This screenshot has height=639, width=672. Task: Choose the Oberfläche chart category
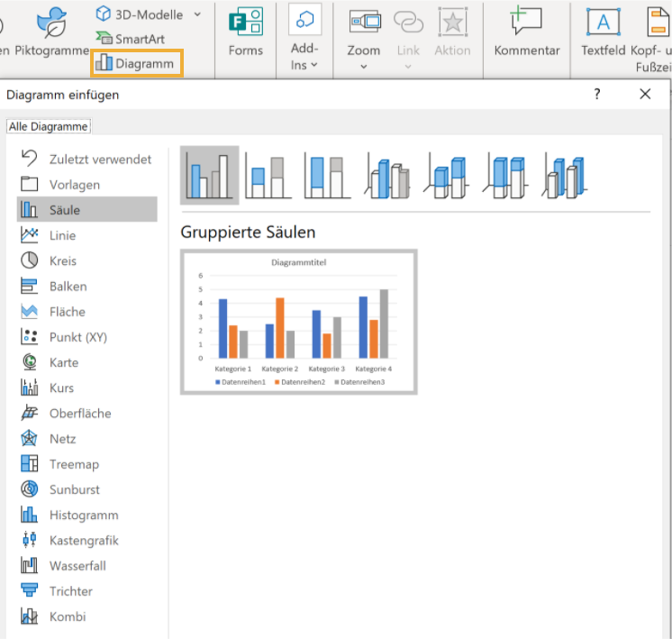(86, 413)
